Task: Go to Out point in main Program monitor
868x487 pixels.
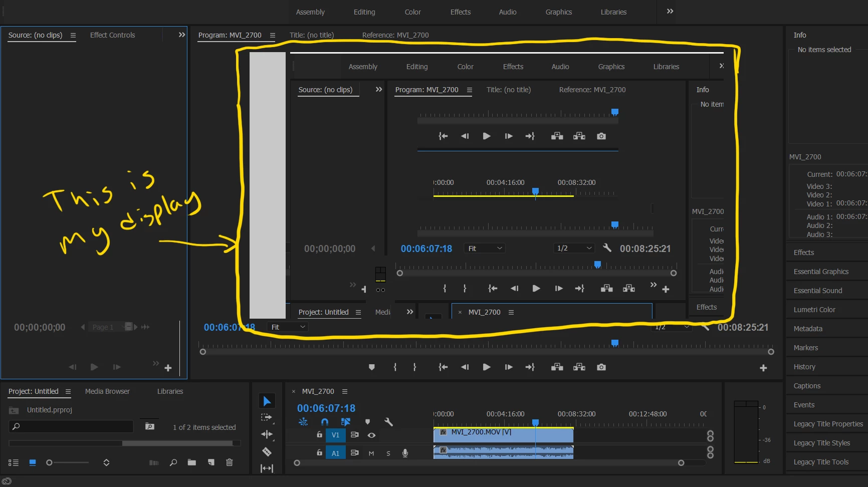Action: (x=530, y=367)
